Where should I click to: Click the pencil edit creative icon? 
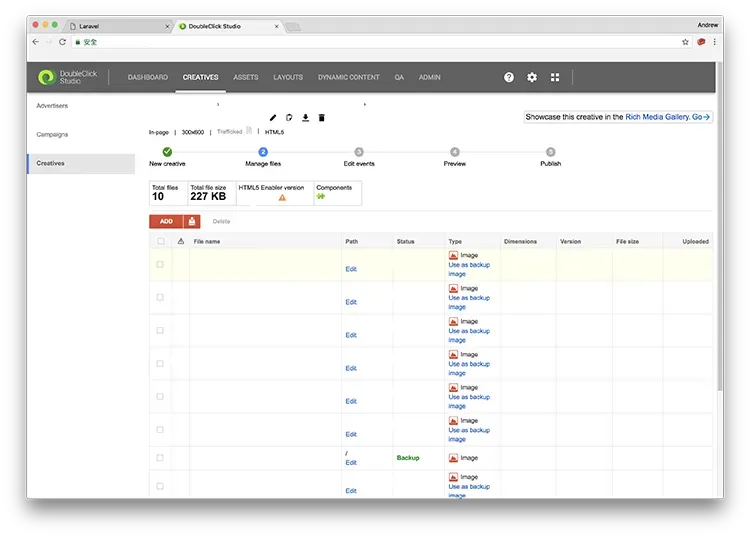273,118
